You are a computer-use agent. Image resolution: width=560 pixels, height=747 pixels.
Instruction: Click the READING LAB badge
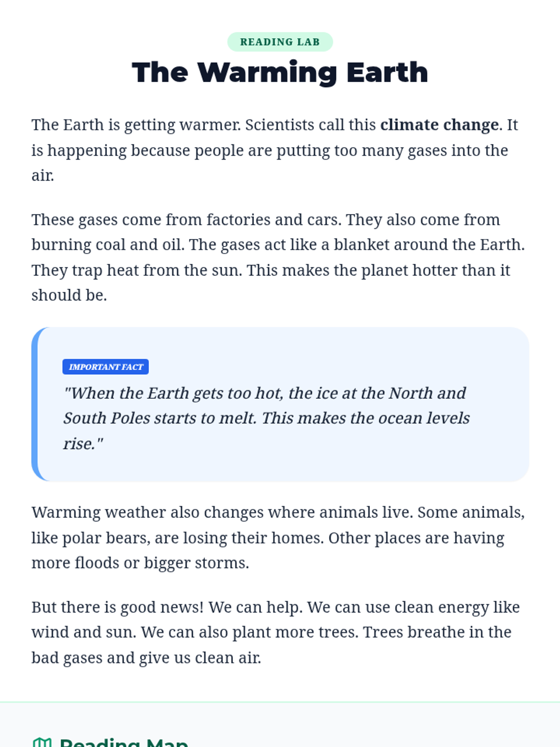[x=280, y=42]
